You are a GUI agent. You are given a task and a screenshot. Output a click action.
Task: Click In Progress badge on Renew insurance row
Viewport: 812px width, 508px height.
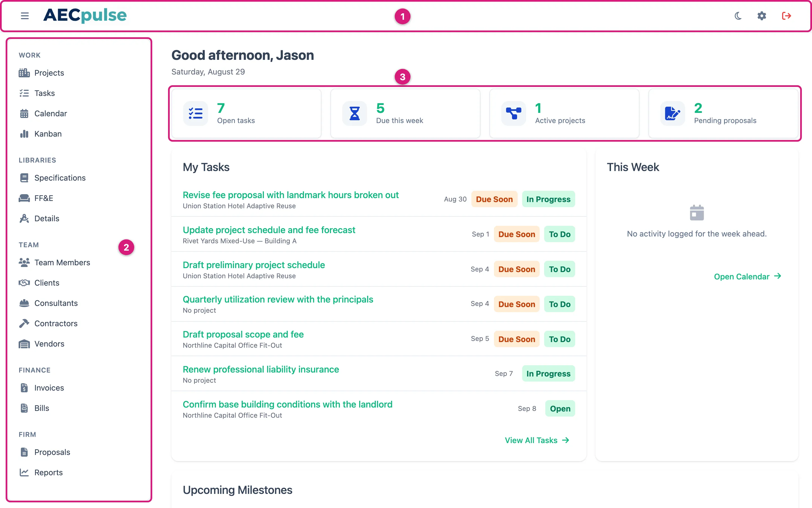(548, 374)
